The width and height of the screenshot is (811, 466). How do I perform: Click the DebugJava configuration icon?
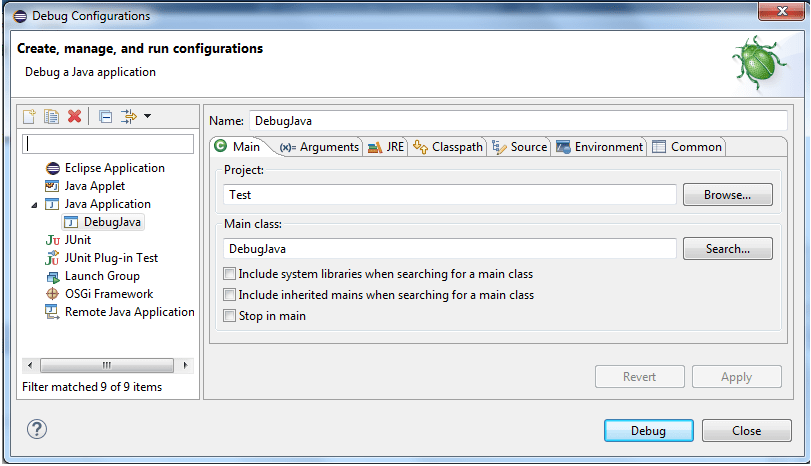(x=71, y=222)
